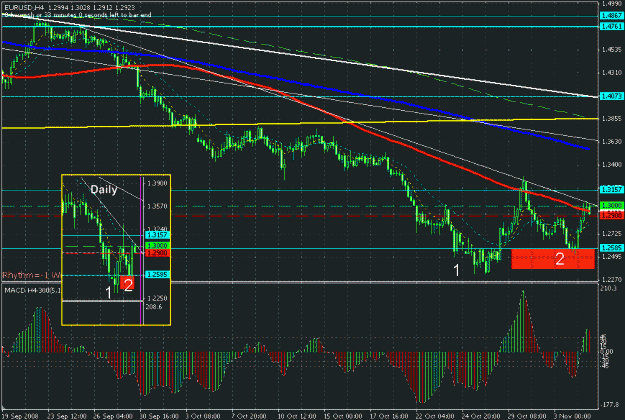Select the large red rectangle marked 2
625x420 pixels.
point(553,259)
